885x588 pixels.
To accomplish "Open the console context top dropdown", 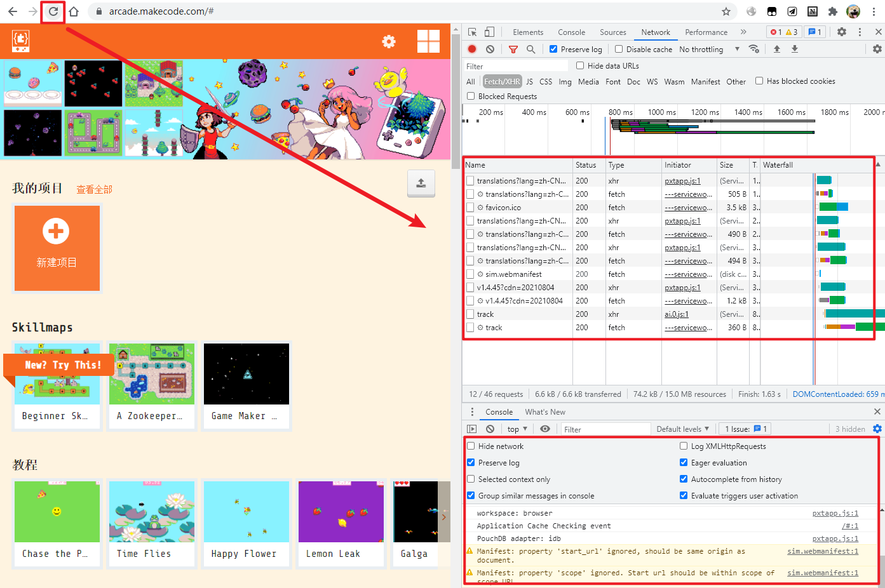I will point(517,429).
